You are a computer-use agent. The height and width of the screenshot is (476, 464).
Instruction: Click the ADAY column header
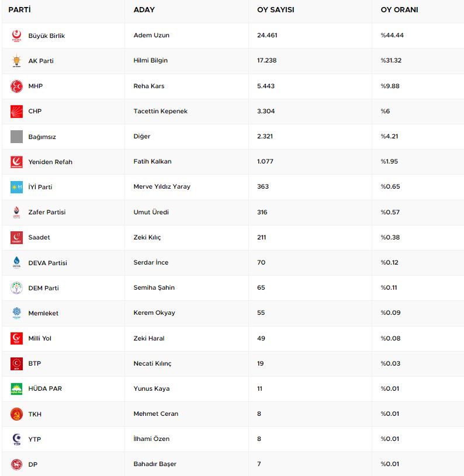click(x=144, y=10)
